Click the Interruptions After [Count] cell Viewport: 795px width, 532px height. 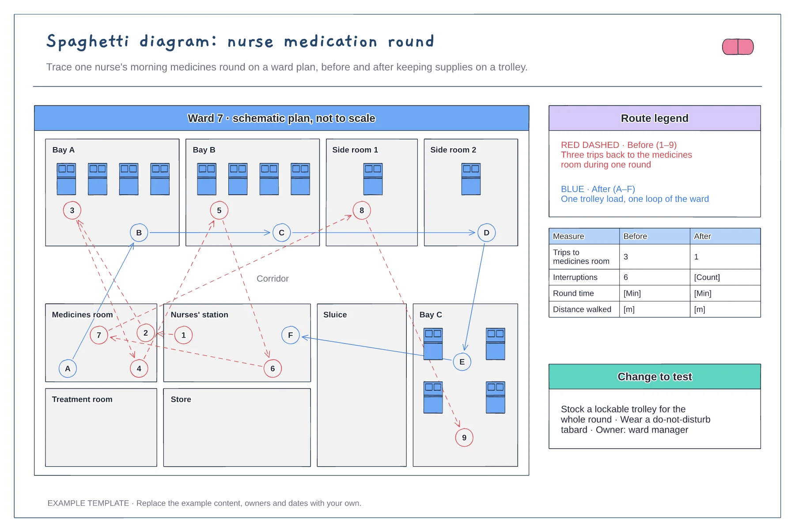click(725, 277)
